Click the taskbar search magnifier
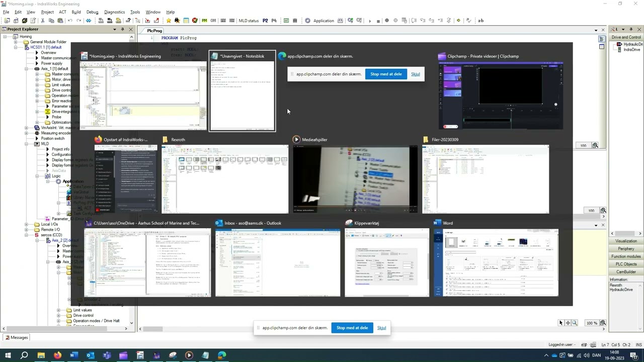644x362 pixels. (x=24, y=355)
